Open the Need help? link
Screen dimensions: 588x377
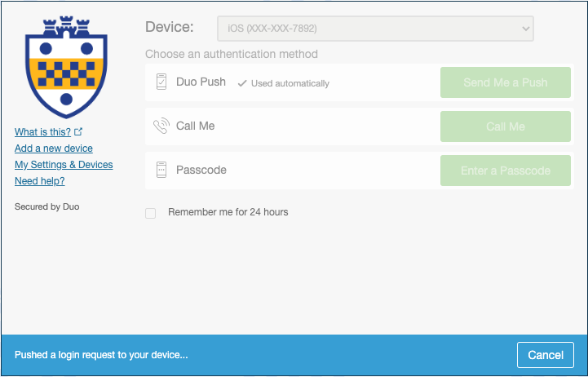(x=40, y=181)
